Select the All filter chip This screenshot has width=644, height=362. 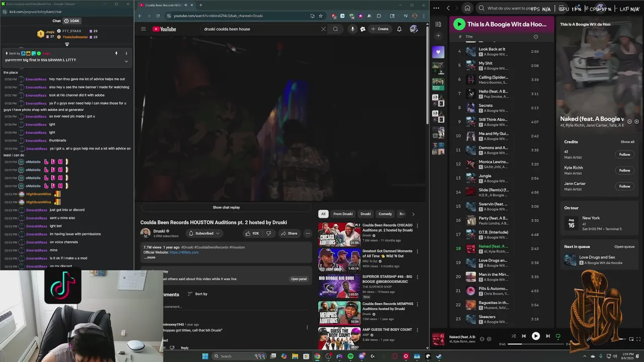pyautogui.click(x=323, y=214)
